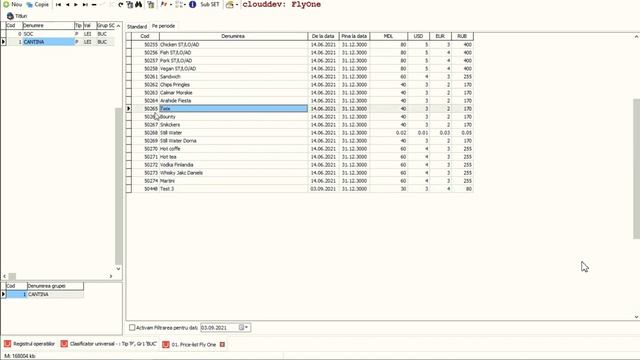This screenshot has width=640, height=360.
Task: Click the toolbar icon right of the binoculars
Action: 151,4
